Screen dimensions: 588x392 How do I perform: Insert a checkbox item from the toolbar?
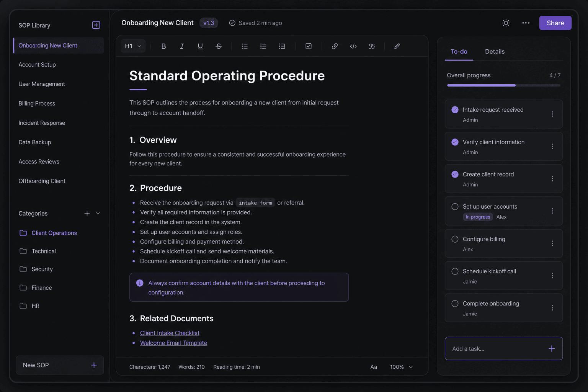pyautogui.click(x=309, y=46)
